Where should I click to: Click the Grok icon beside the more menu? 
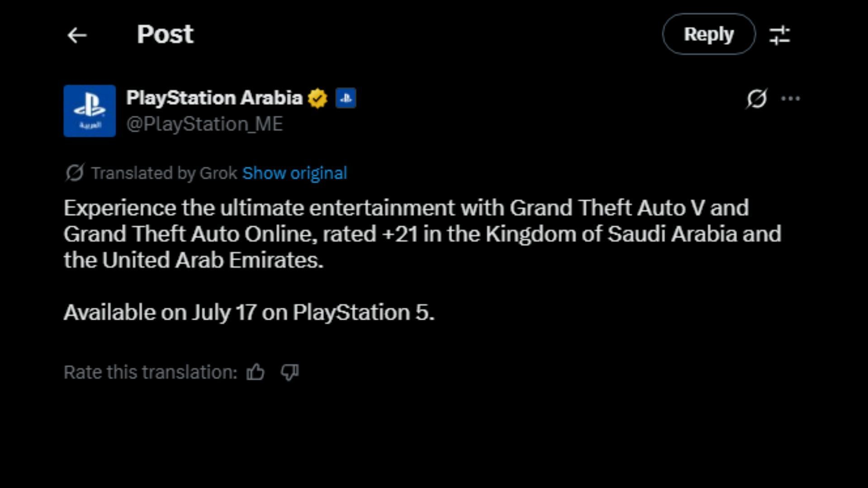[757, 99]
